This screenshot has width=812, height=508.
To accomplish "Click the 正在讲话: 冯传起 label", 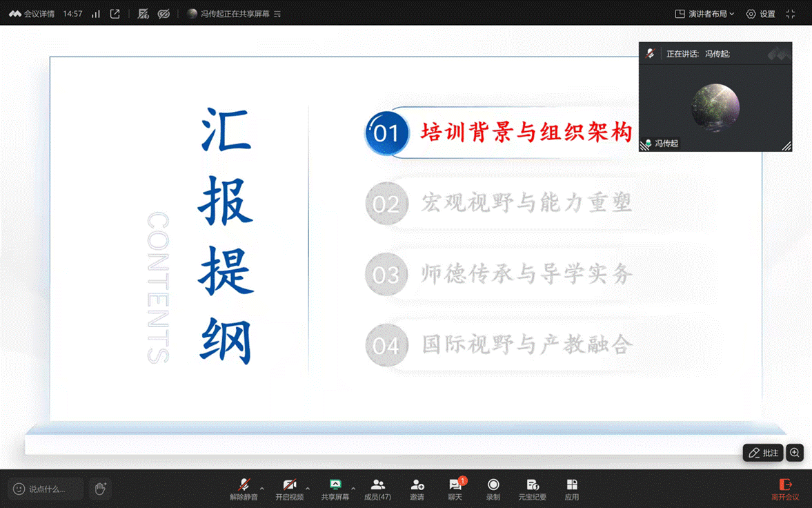I will (697, 54).
